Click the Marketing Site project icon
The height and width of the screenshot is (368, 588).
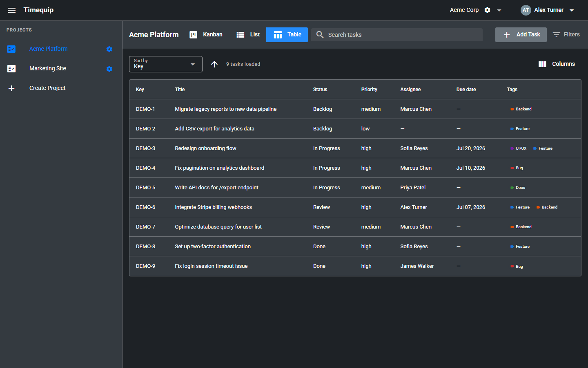coord(11,69)
